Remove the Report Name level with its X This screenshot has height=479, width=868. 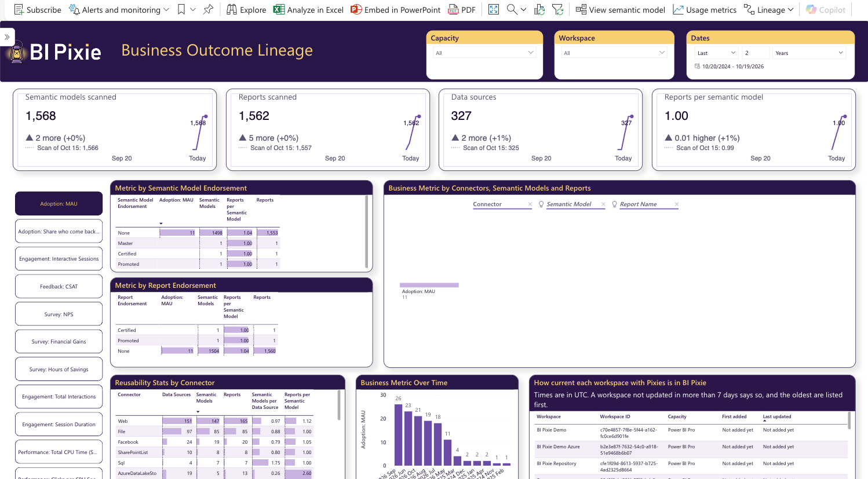676,204
